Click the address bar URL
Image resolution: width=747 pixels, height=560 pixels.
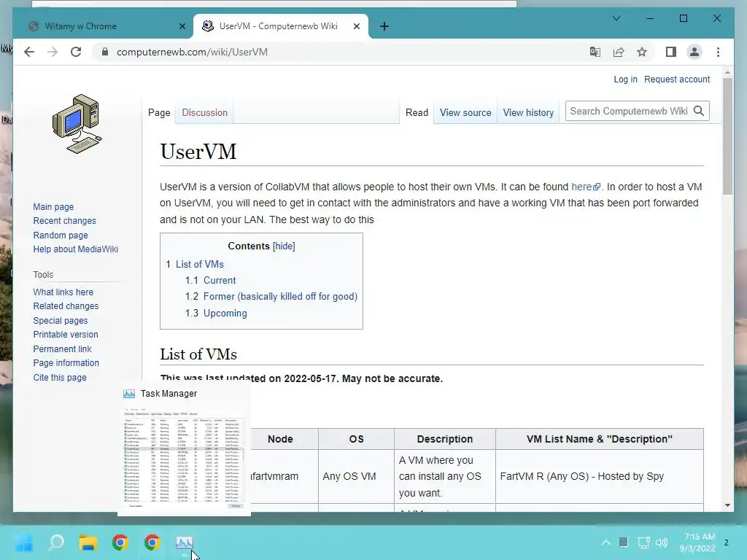[192, 52]
